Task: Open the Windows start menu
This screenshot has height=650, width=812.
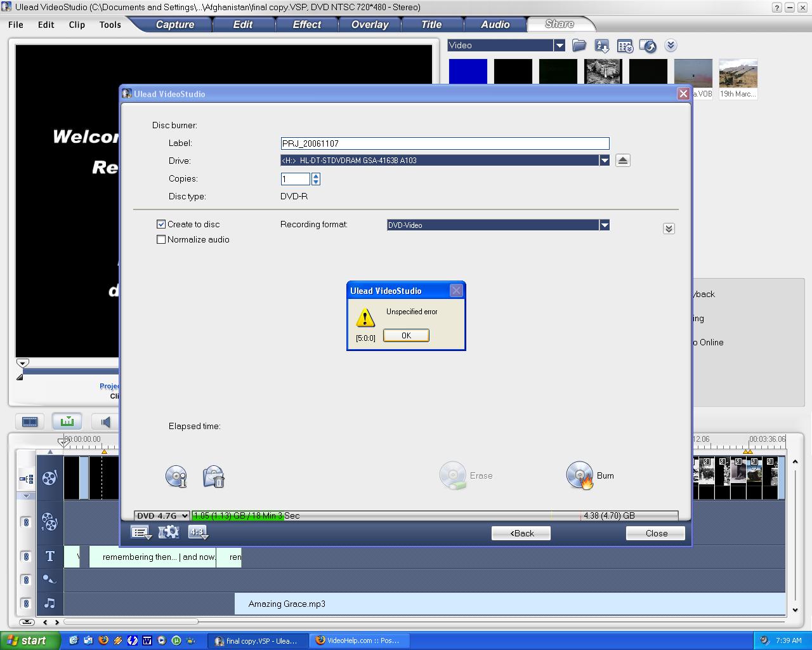Action: pos(30,640)
